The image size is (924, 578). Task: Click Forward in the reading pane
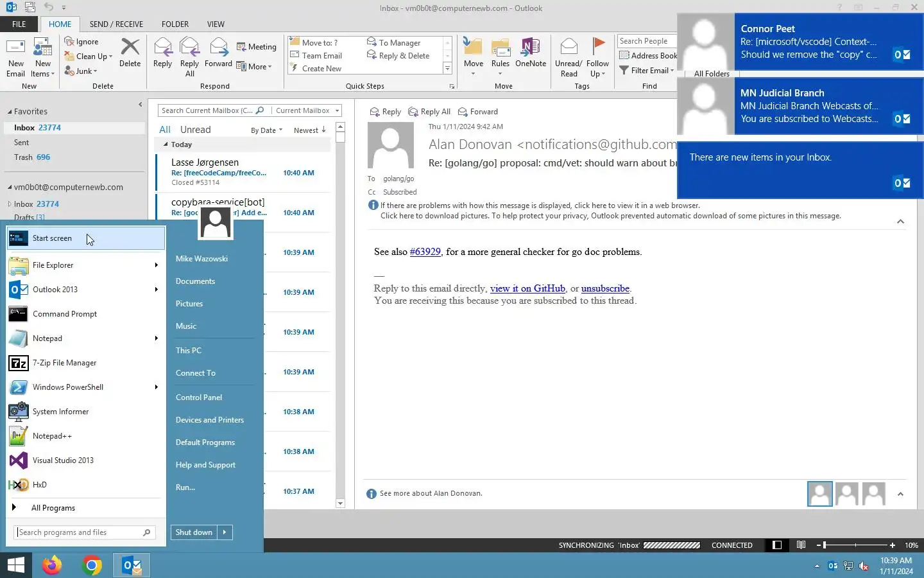point(478,112)
